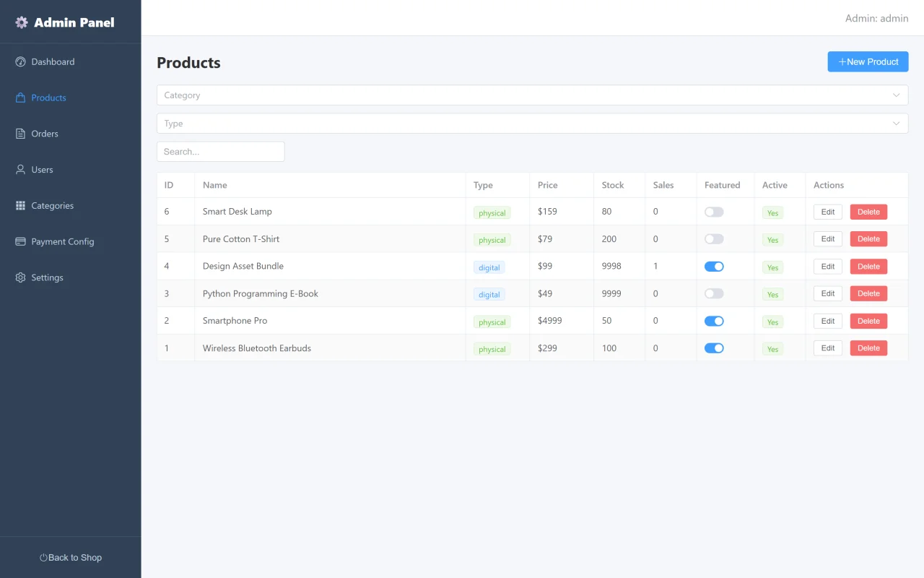The width and height of the screenshot is (924, 578).
Task: Open Settings in the sidebar menu
Action: click(71, 277)
